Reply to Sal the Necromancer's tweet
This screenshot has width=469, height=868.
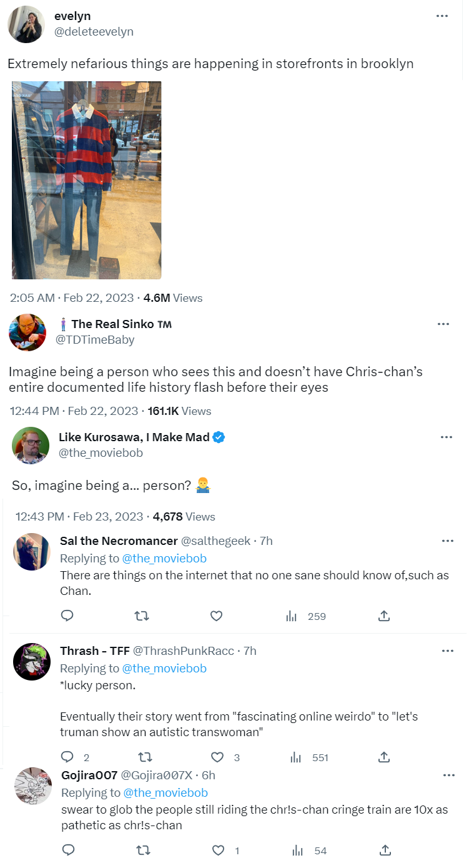pyautogui.click(x=67, y=616)
